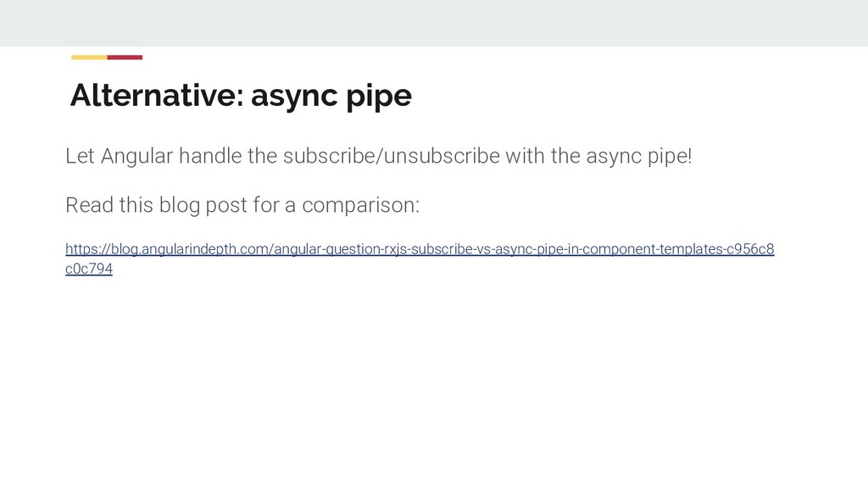Click the word 'comparison:' in the second line
Image resolution: width=868 pixels, height=488 pixels.
pos(361,206)
